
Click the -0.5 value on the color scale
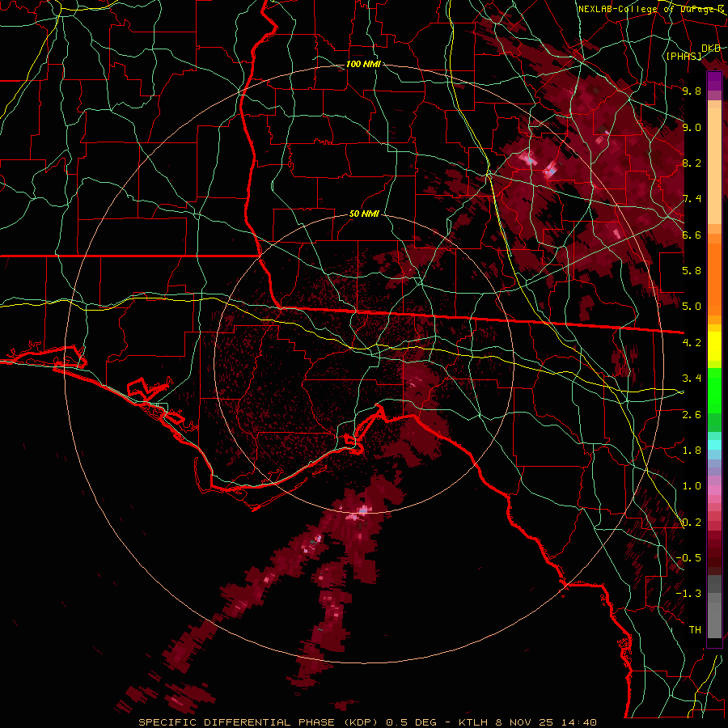pyautogui.click(x=688, y=558)
